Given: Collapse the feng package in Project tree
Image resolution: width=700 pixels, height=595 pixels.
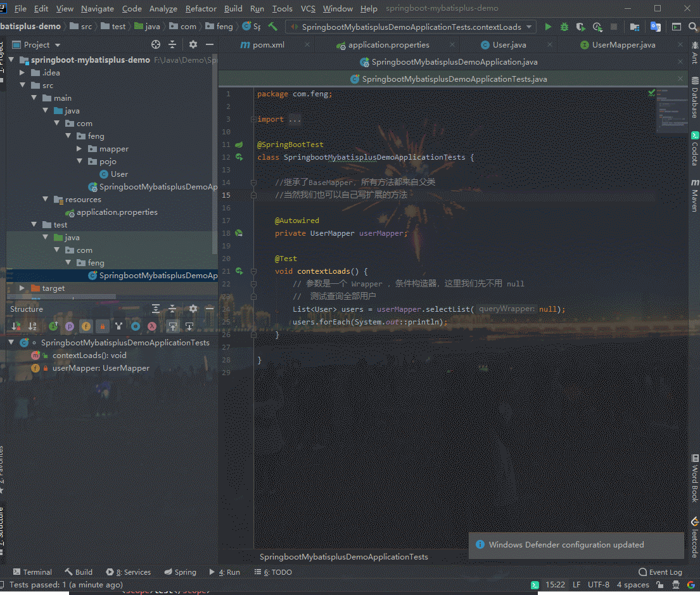Looking at the screenshot, I should pos(68,136).
